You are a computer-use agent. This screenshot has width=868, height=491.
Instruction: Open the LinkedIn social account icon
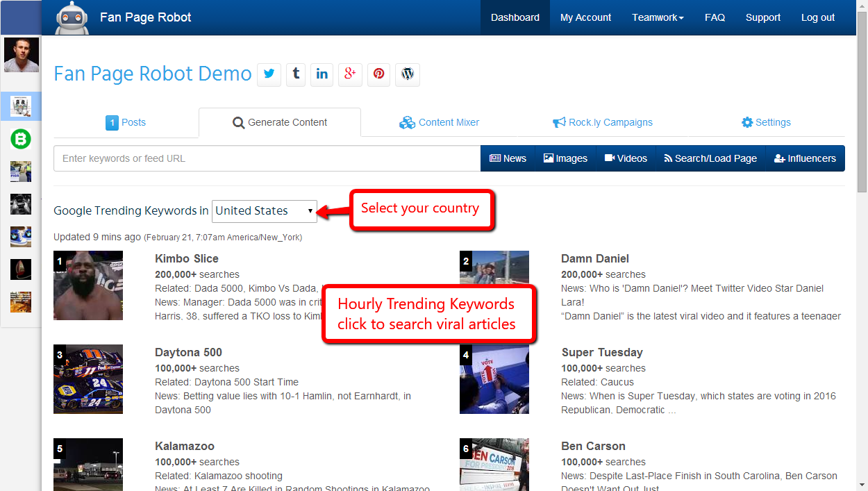tap(322, 74)
